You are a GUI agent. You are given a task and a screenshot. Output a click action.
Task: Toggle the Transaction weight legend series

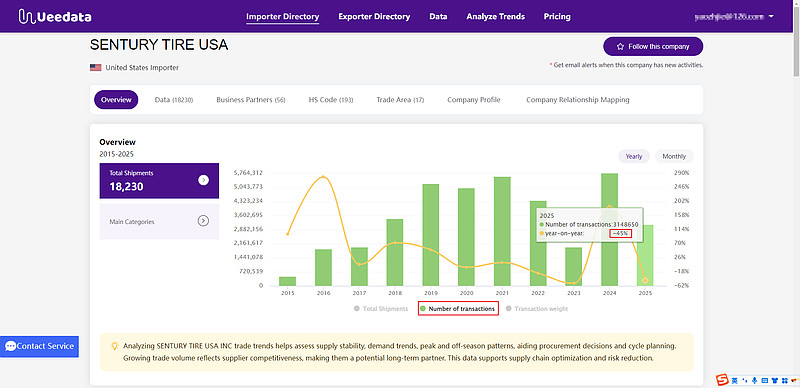[537, 309]
